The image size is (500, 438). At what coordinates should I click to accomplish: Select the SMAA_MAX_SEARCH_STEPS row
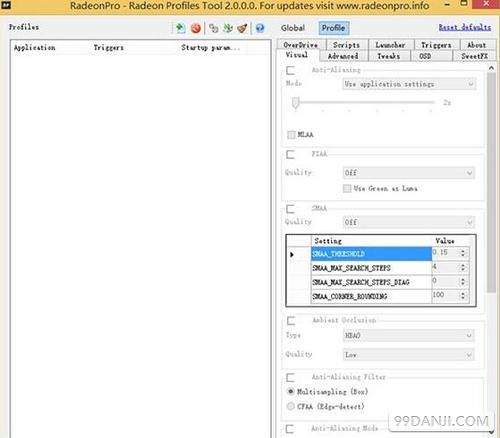click(x=371, y=268)
